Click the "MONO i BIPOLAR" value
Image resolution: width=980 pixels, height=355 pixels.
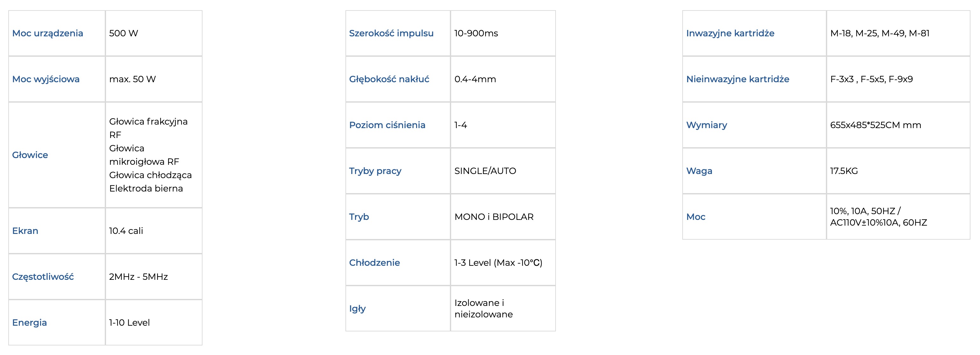[x=494, y=217]
